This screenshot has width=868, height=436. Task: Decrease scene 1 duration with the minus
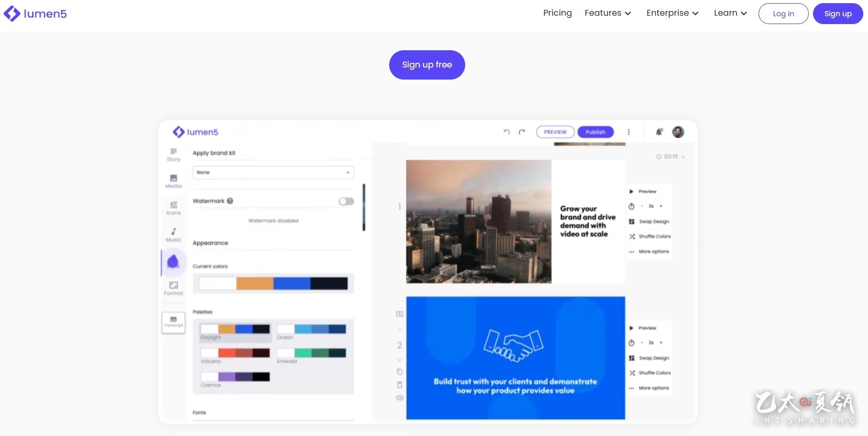[642, 206]
